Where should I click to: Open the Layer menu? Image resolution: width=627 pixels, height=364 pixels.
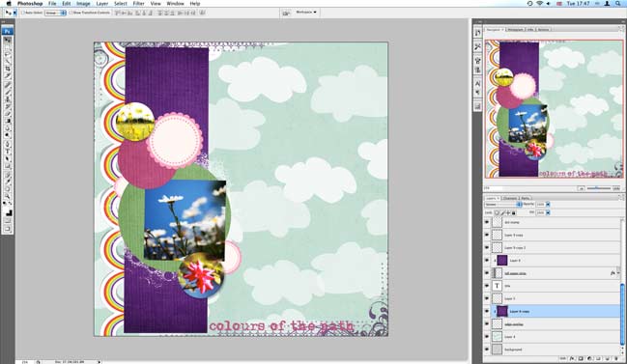click(x=102, y=4)
